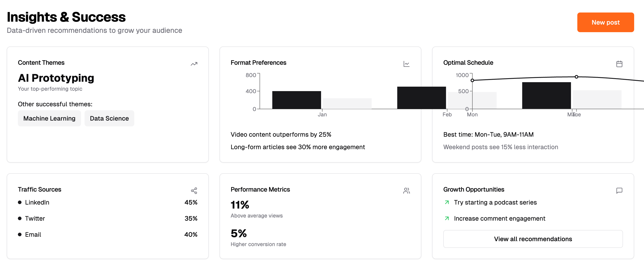Click green arrow beside comment engagement suggestion
The height and width of the screenshot is (276, 644).
pyautogui.click(x=447, y=218)
